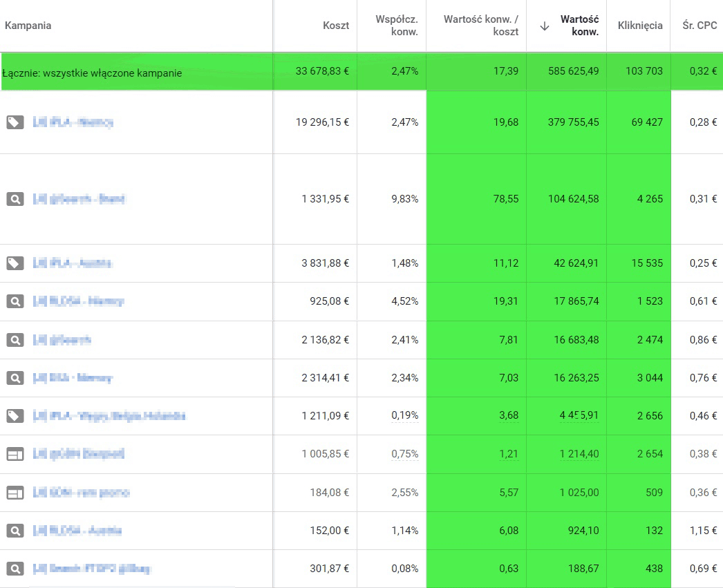Screen dimensions: 723x588
Task: Click the average CPC 1,15 €
Action: [703, 531]
